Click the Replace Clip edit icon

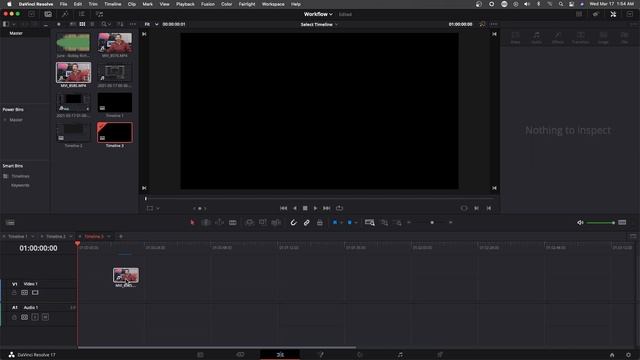click(276, 222)
